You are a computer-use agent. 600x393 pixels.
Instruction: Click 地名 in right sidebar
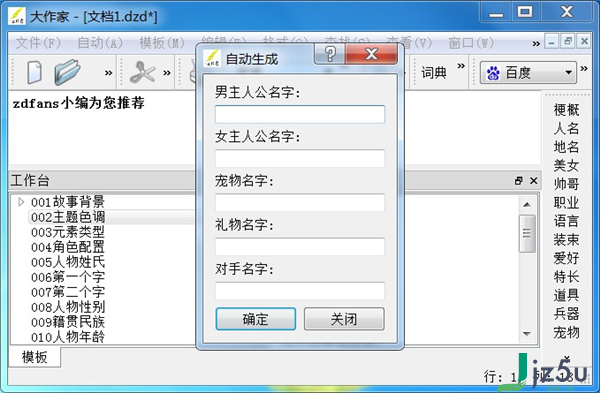pos(566,147)
